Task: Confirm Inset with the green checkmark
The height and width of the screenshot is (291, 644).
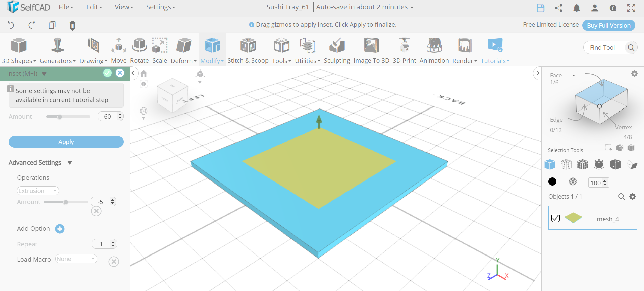Action: tap(107, 73)
